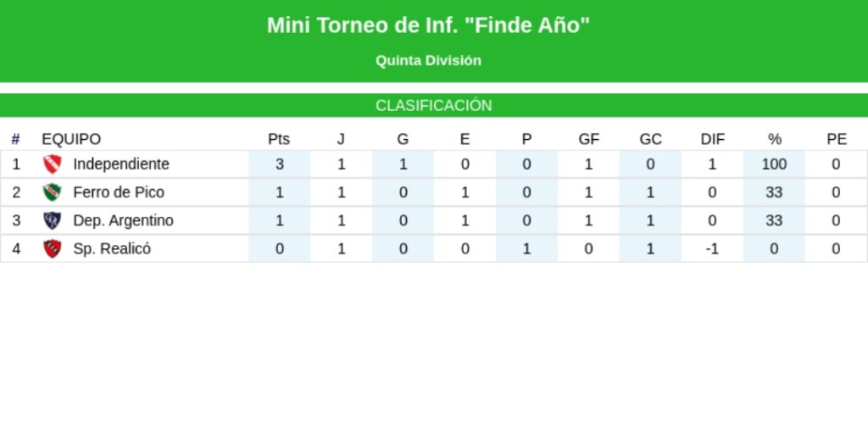Image resolution: width=868 pixels, height=434 pixels.
Task: Click the Pts column header
Action: (279, 139)
